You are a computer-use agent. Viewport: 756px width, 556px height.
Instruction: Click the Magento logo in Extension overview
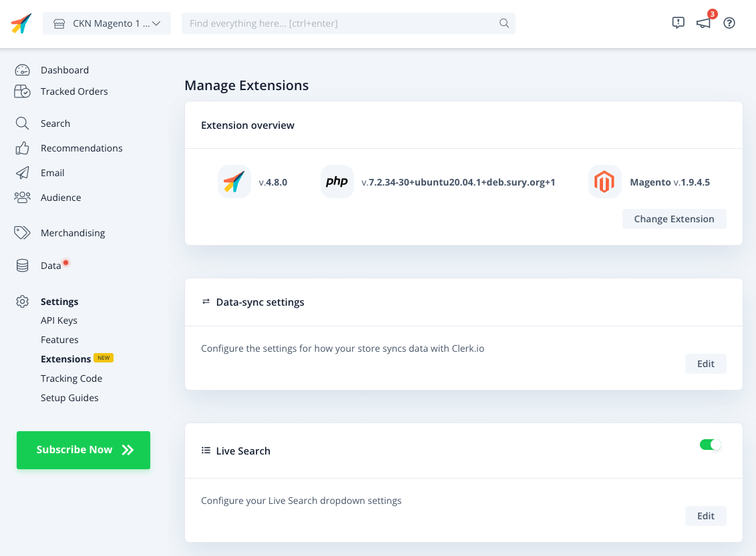(604, 182)
